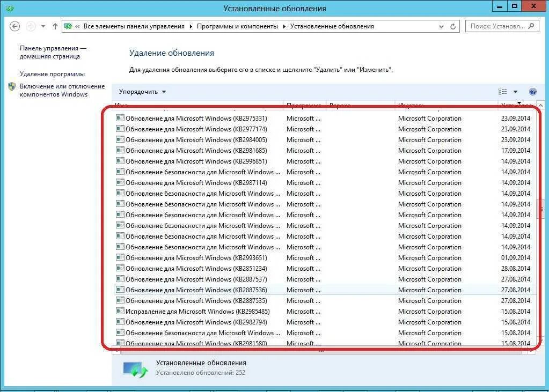Refresh the installed updates list

[x=453, y=26]
